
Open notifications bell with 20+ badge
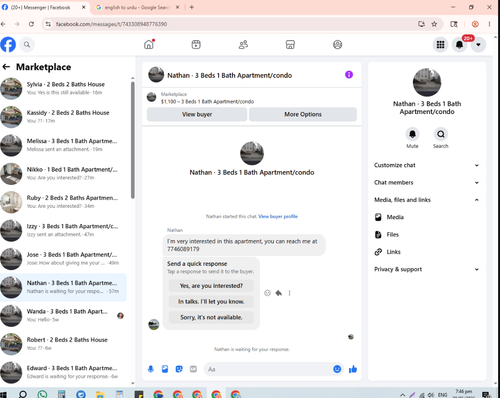(459, 44)
